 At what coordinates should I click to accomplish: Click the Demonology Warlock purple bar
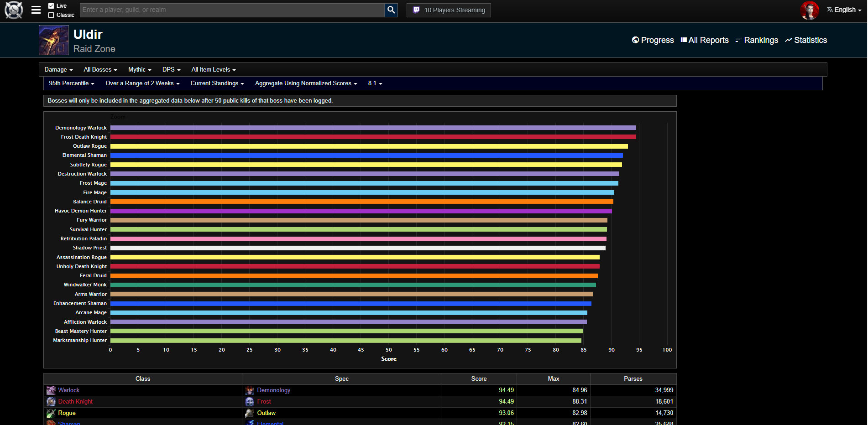(373, 128)
